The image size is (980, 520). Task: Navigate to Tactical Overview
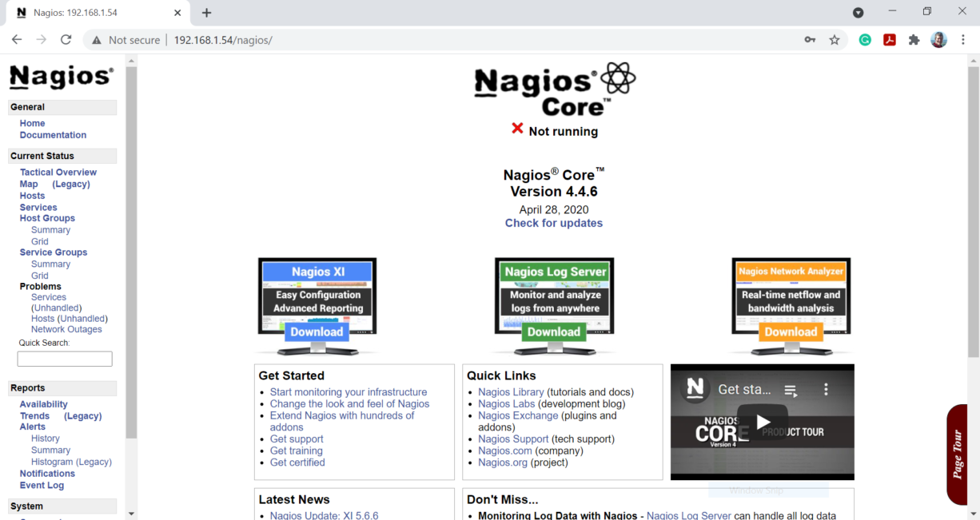[58, 172]
